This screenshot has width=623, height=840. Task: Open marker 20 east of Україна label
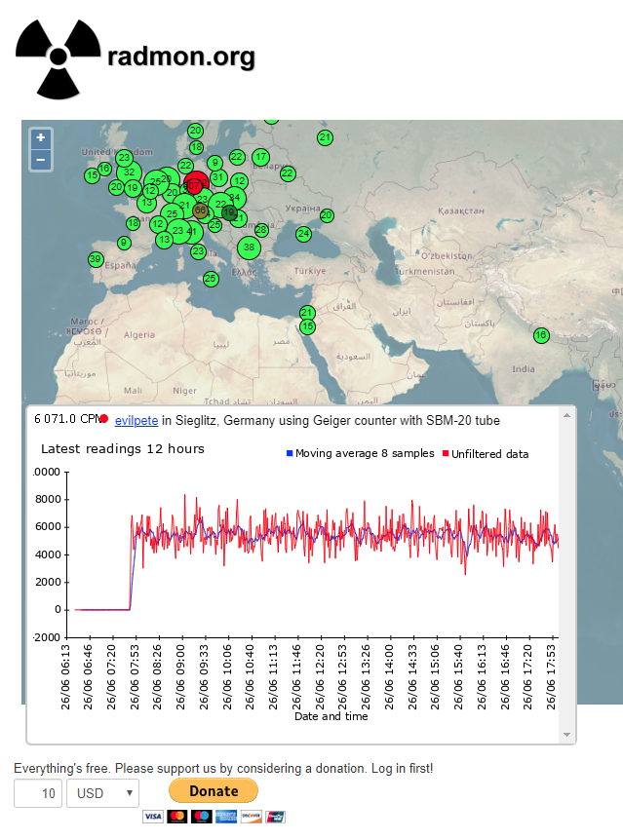(327, 216)
